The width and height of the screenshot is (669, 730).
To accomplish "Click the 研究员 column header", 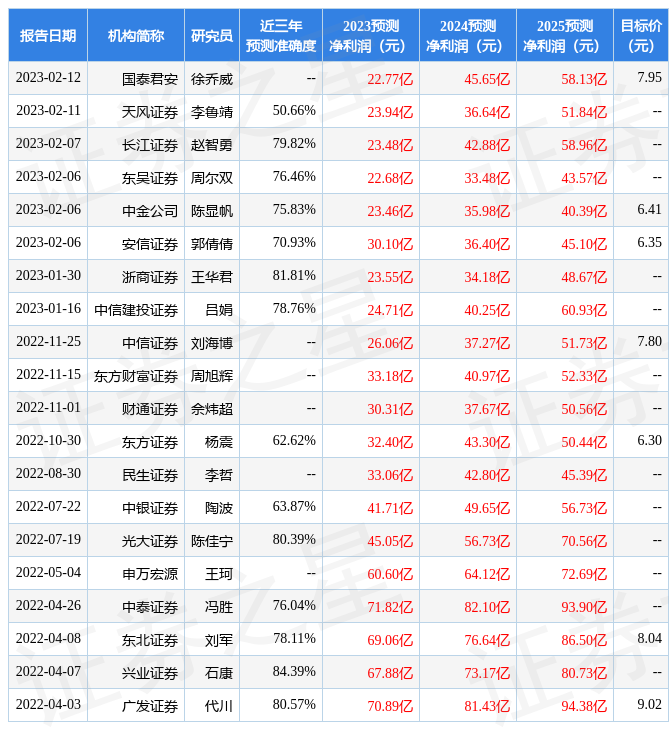I will click(212, 35).
